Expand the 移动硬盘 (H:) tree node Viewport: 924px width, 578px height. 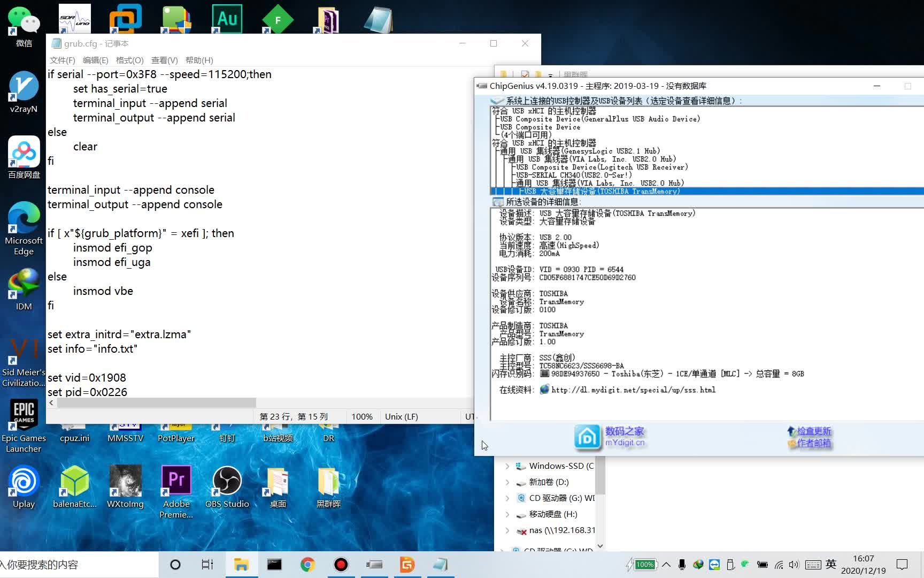(507, 514)
